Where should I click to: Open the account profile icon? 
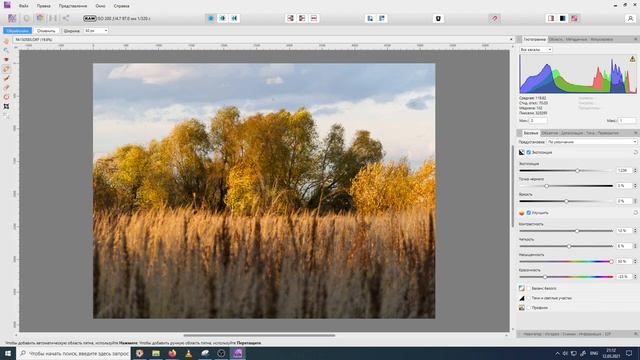pyautogui.click(x=630, y=18)
